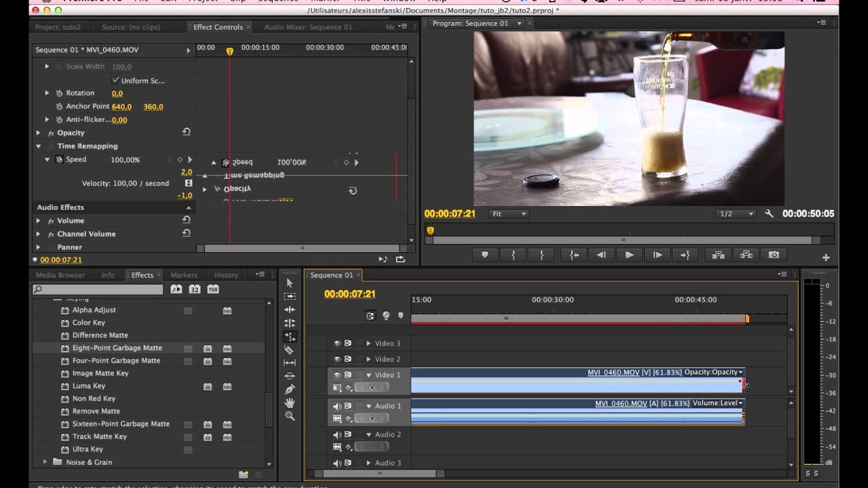Viewport: 868px width, 488px height.
Task: Step back one frame
Action: point(601,255)
